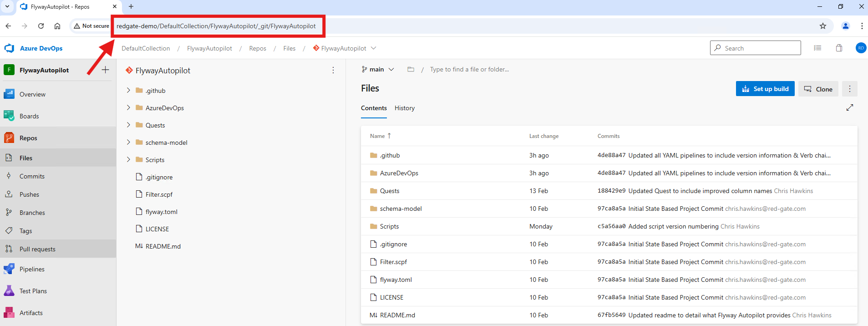Open Artifacts from the sidebar
This screenshot has width=868, height=326.
click(31, 313)
